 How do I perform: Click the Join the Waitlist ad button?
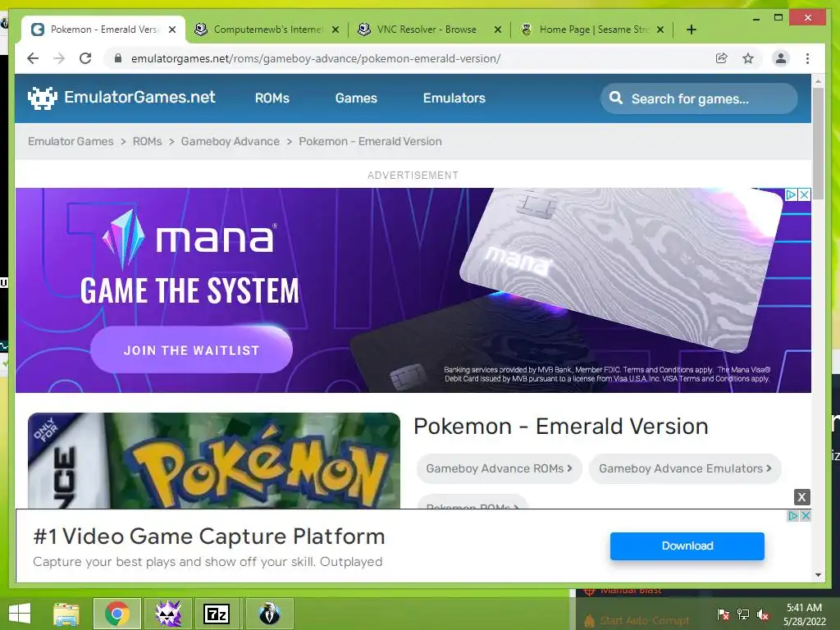(x=191, y=349)
